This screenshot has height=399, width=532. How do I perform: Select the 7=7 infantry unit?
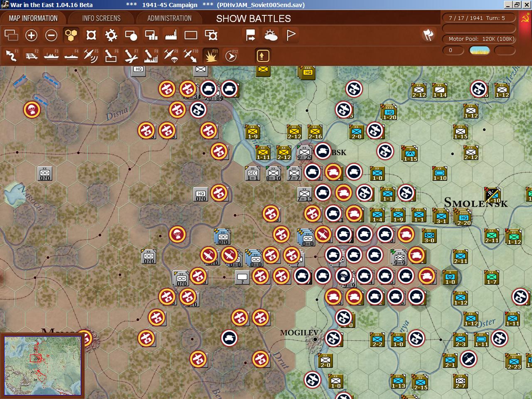pyautogui.click(x=294, y=173)
